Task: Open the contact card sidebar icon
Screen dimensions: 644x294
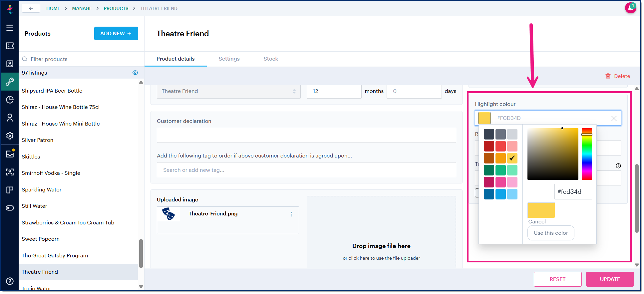Action: pyautogui.click(x=10, y=64)
